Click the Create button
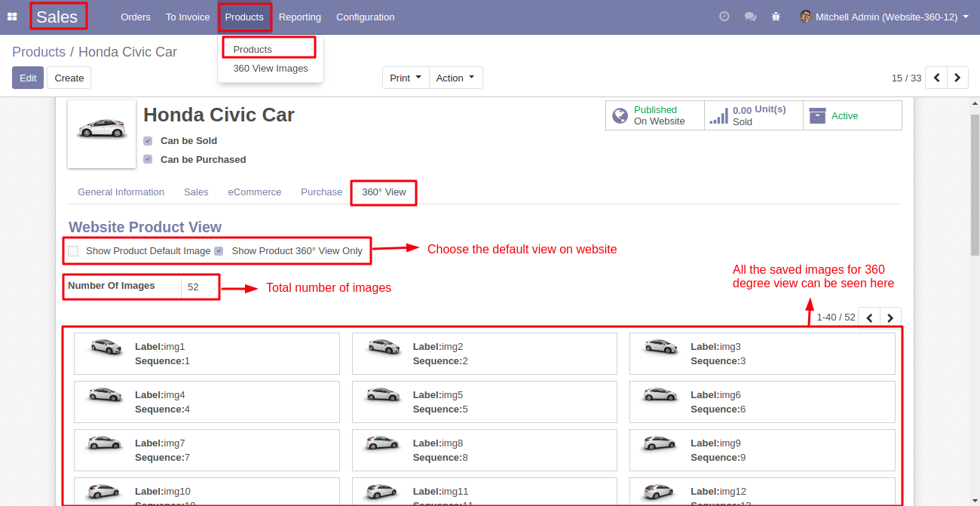Screen dimensions: 980x506 click(x=69, y=78)
